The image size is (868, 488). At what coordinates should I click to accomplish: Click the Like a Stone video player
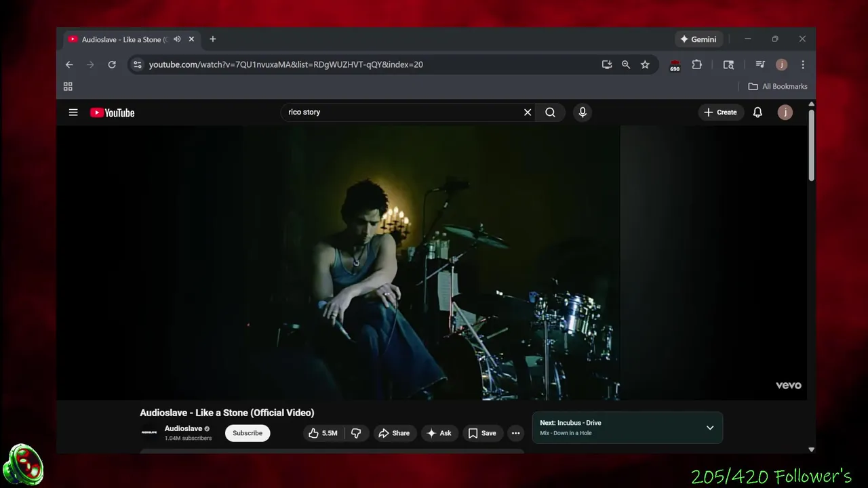pos(431,263)
